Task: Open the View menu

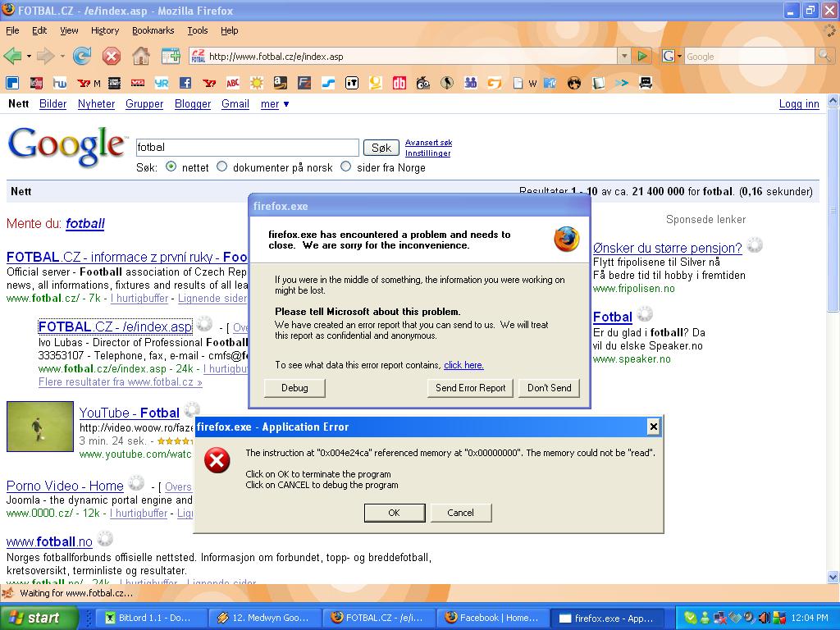Action: [69, 30]
